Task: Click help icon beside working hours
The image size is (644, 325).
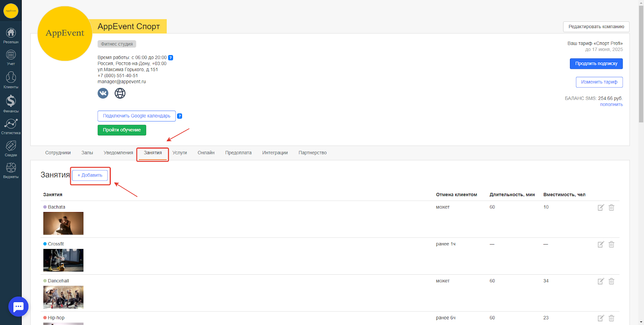Action: pos(171,58)
